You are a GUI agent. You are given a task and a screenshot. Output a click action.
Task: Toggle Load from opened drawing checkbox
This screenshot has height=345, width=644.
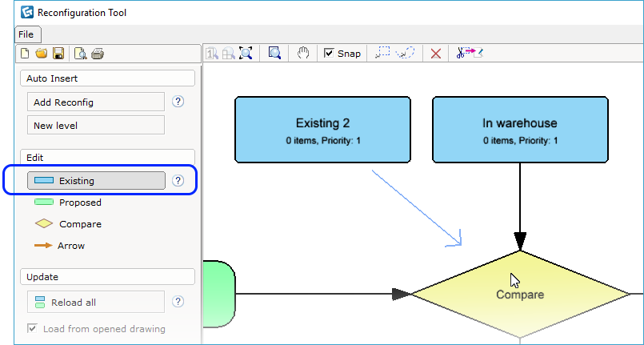click(32, 328)
